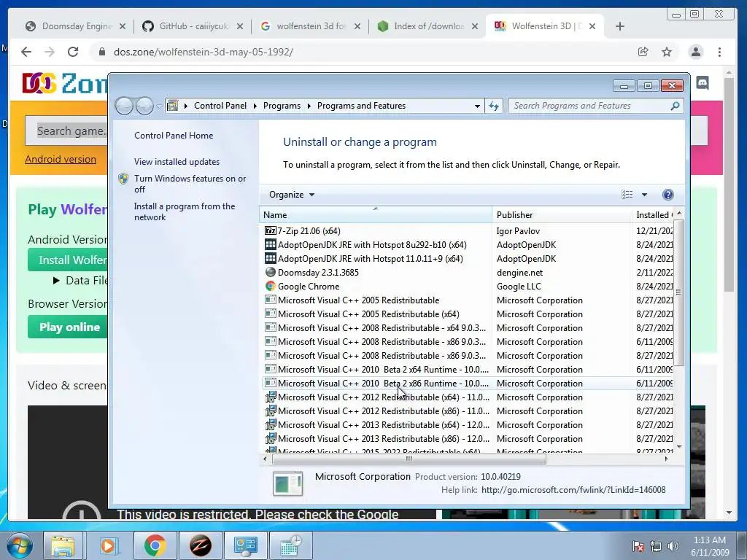Open Control Panel Home link
This screenshot has height=560, width=747.
[x=174, y=136]
